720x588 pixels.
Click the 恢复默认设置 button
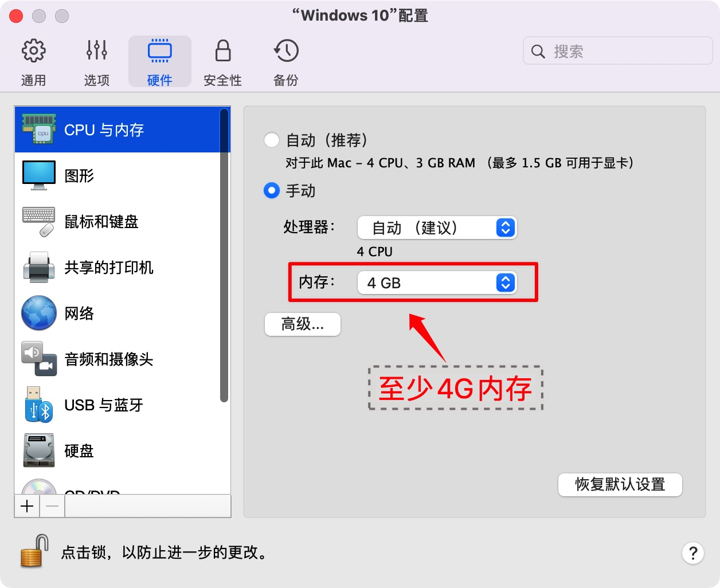tap(620, 485)
